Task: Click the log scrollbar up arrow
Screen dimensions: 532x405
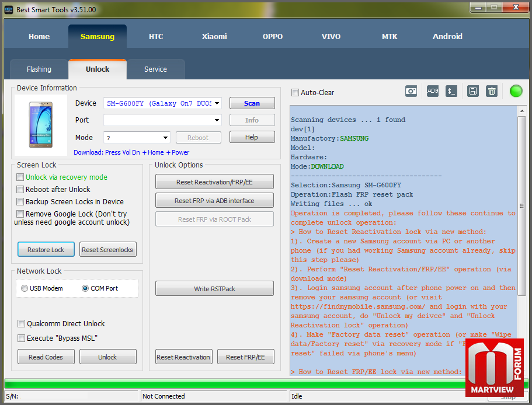Action: (522, 111)
